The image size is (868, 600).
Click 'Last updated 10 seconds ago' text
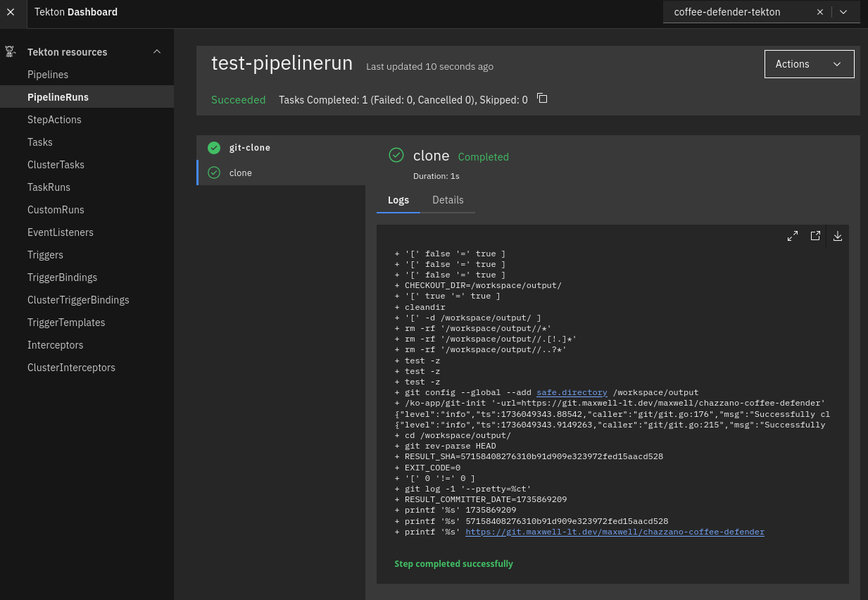pyautogui.click(x=429, y=67)
